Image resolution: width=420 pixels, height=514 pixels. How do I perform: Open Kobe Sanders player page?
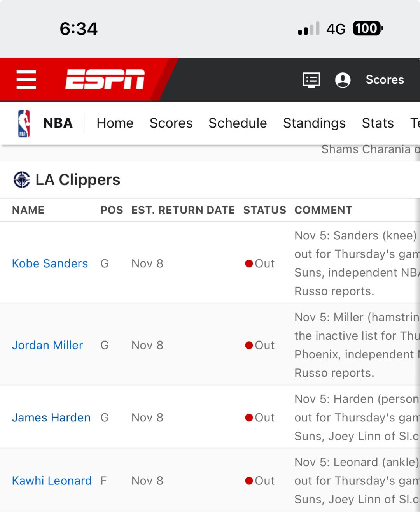[x=50, y=263]
